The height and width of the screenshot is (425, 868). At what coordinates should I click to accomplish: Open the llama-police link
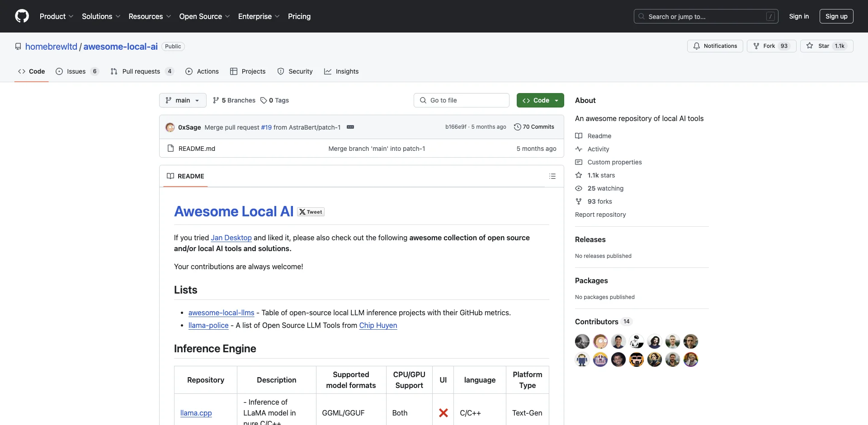pos(208,325)
